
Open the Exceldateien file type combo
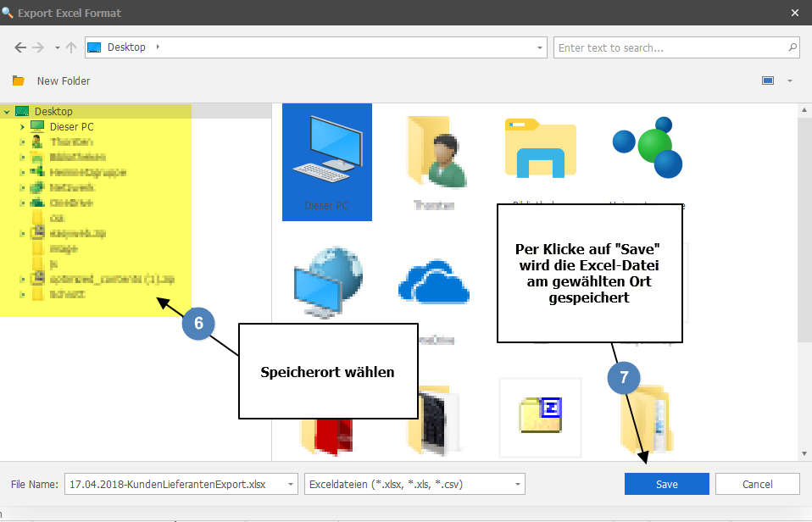[414, 484]
